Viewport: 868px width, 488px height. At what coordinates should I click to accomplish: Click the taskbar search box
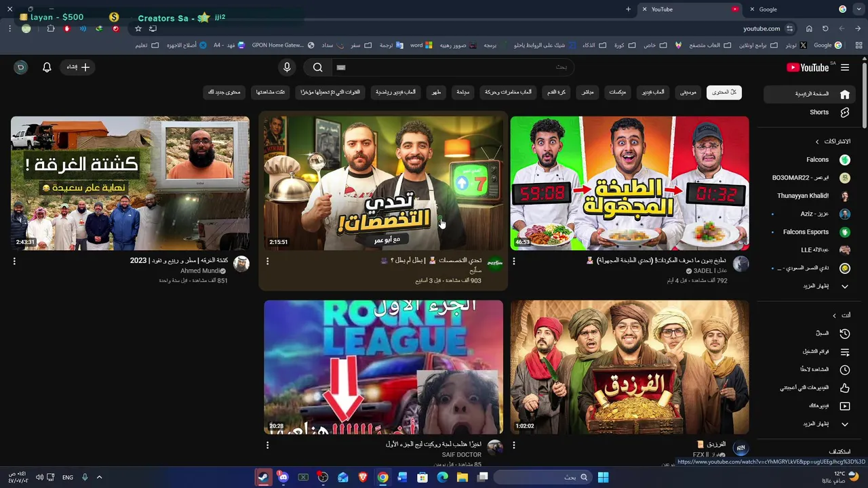coord(542,477)
